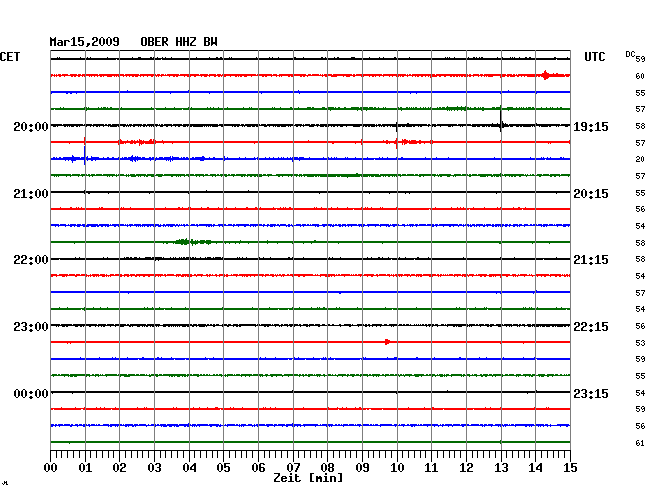Select the 23:15 UTC time label

[x=591, y=393]
